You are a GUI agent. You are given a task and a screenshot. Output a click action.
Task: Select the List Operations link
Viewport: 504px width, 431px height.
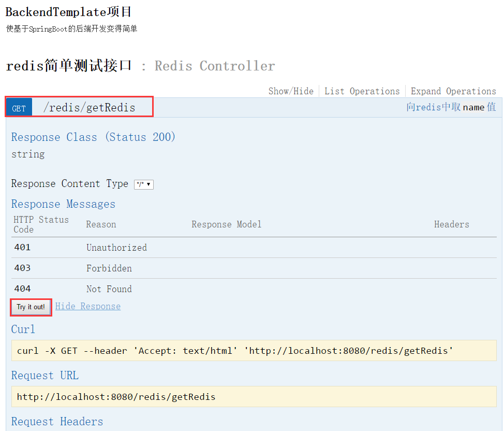(x=362, y=91)
